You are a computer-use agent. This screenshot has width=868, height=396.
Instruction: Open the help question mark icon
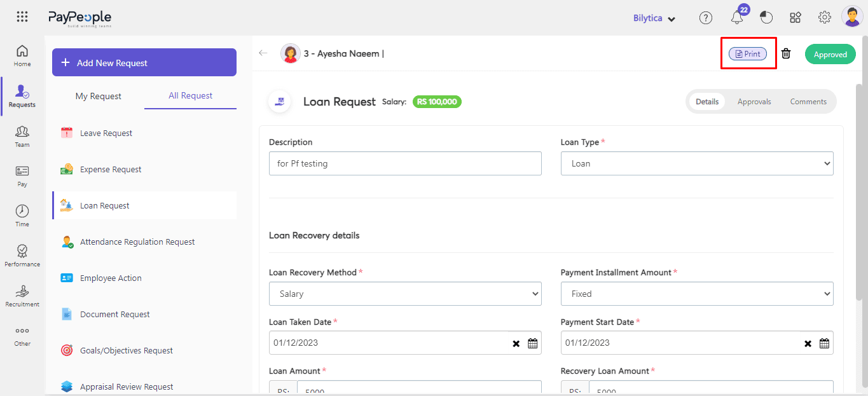pos(705,18)
